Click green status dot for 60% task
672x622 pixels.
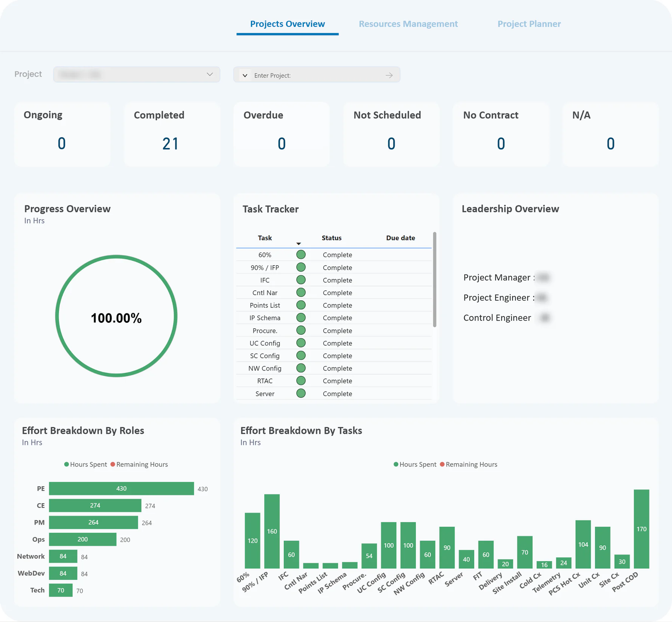click(301, 255)
